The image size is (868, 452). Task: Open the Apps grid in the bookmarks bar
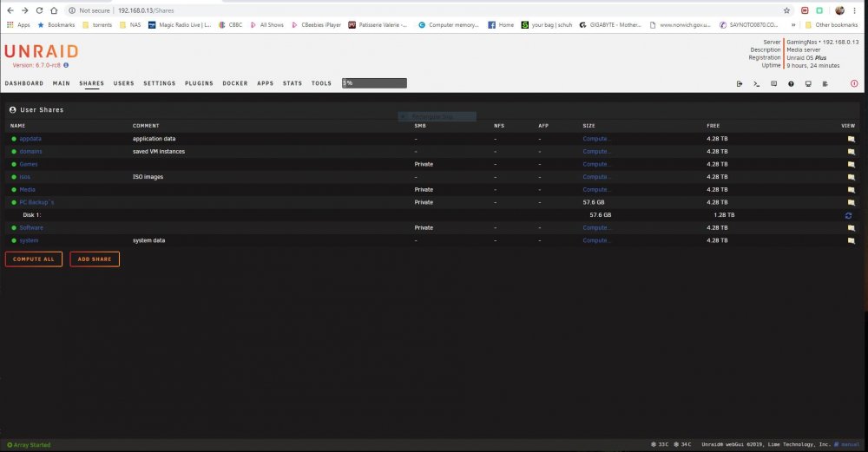coord(18,25)
